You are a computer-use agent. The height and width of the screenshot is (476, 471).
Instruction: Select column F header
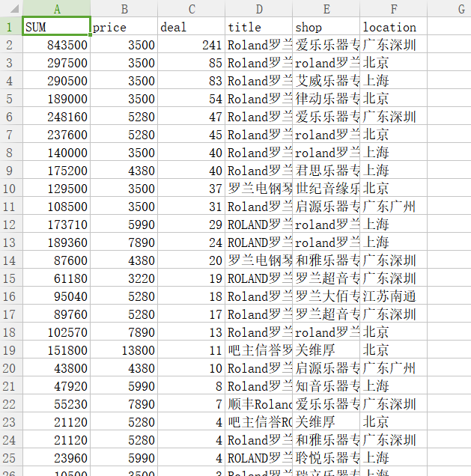(394, 8)
